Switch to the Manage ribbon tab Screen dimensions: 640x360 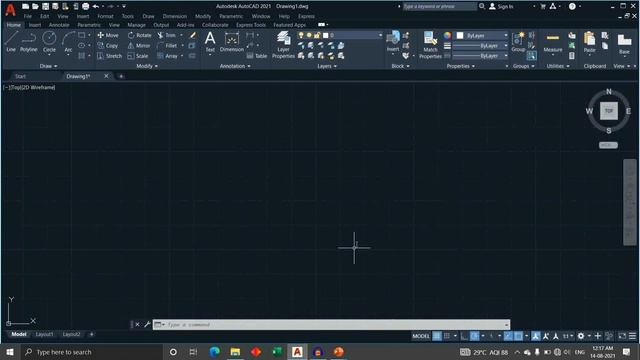pyautogui.click(x=136, y=25)
